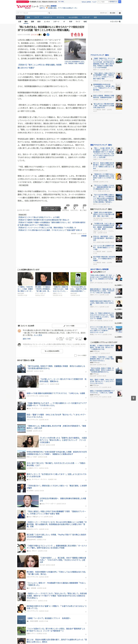Open the エキスパート tab

coord(48,17)
